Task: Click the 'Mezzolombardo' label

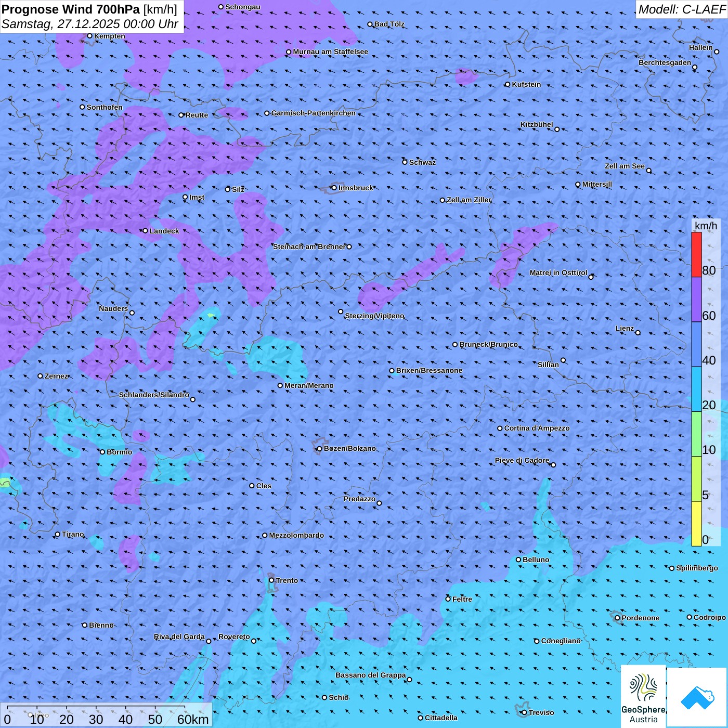Action: 296,535
